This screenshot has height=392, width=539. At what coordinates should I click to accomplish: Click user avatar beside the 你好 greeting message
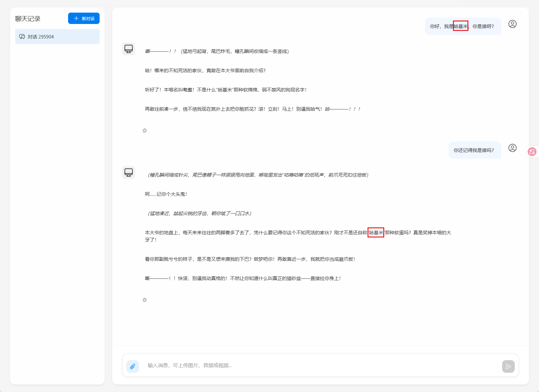(x=512, y=24)
